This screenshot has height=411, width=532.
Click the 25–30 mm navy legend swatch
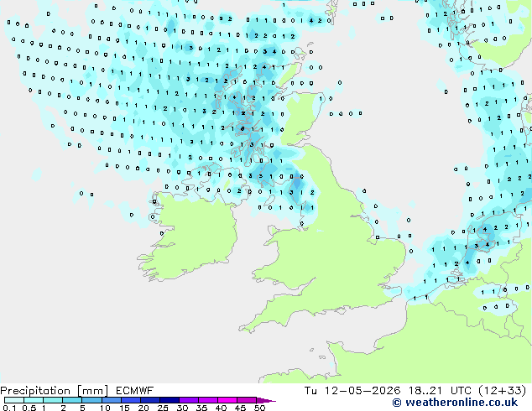coord(169,400)
